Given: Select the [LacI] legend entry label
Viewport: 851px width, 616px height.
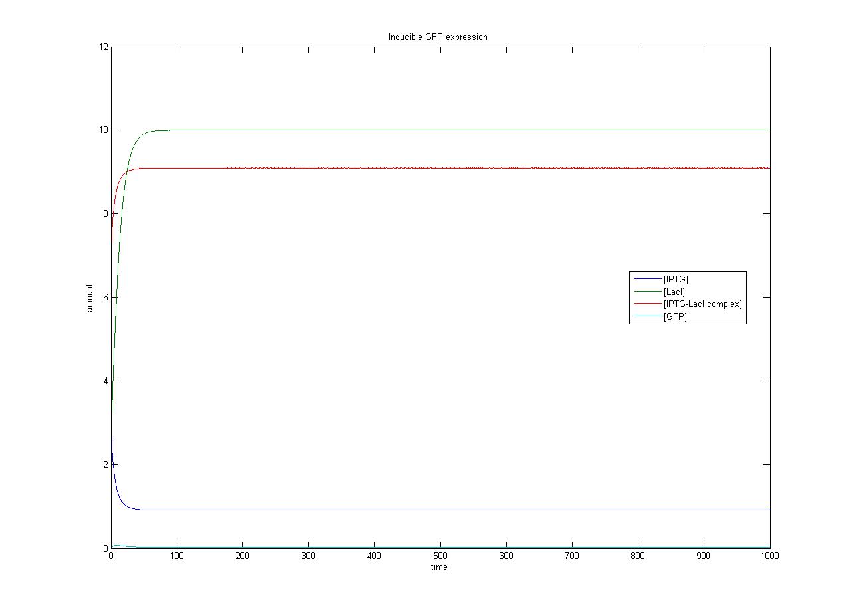Looking at the screenshot, I should [x=674, y=292].
